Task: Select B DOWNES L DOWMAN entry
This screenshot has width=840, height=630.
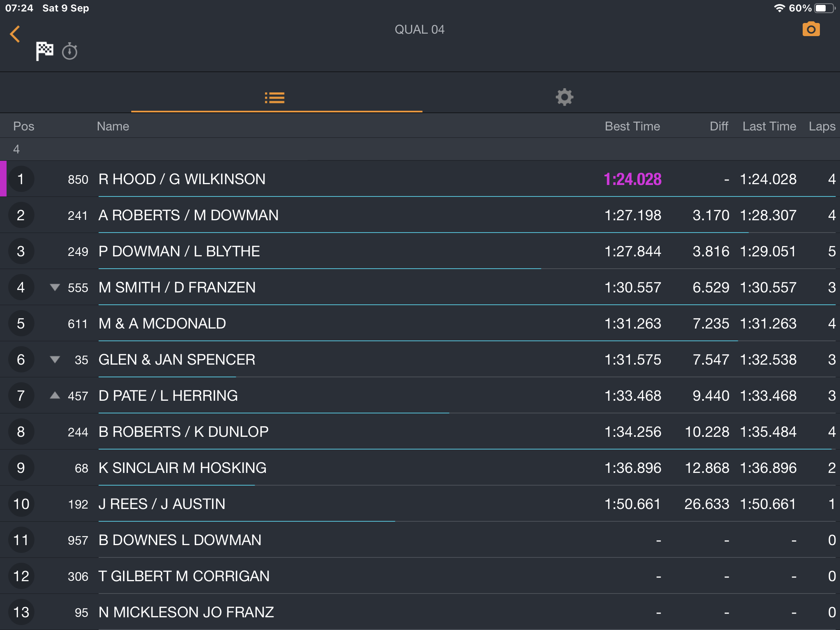Action: click(x=420, y=540)
